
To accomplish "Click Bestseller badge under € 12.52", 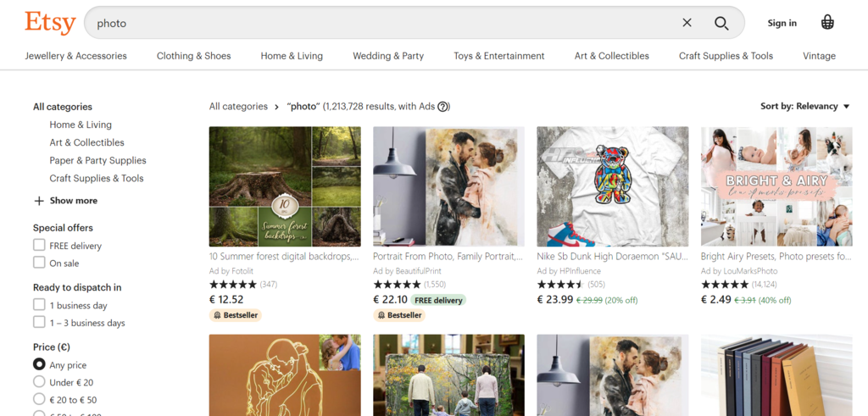I will pyautogui.click(x=236, y=315).
